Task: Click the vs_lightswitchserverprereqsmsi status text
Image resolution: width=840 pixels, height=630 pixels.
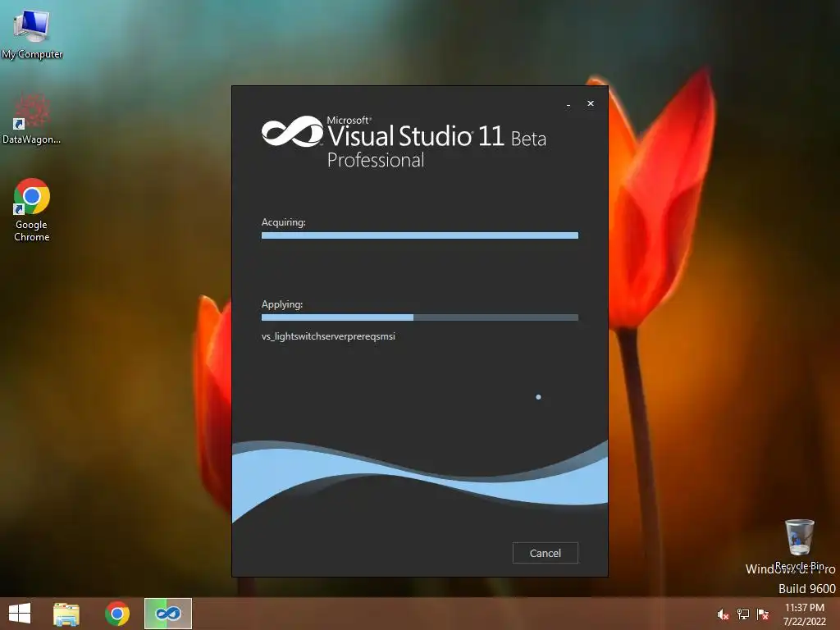Action: (328, 336)
